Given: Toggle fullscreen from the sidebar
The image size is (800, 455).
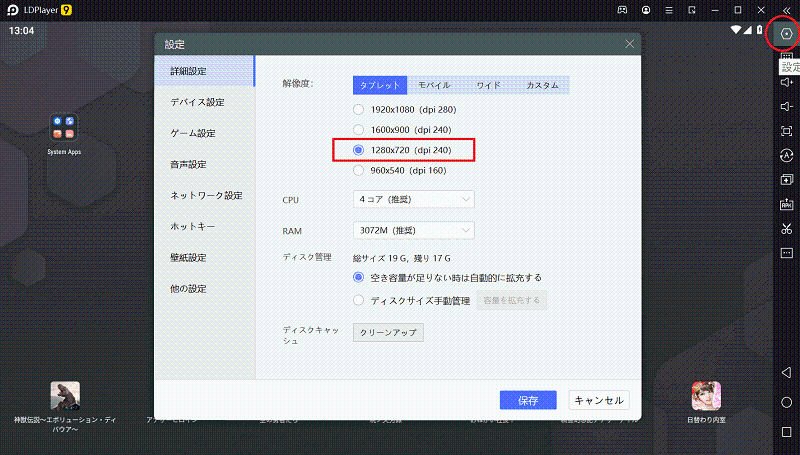Looking at the screenshot, I should point(786,132).
